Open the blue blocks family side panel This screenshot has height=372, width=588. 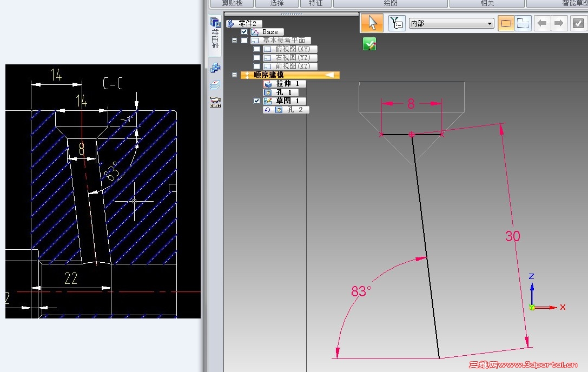[215, 68]
